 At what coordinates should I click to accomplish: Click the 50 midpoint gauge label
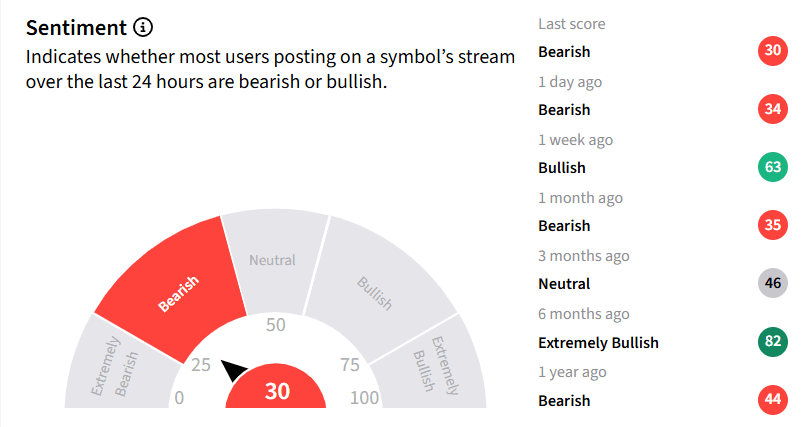tap(275, 325)
